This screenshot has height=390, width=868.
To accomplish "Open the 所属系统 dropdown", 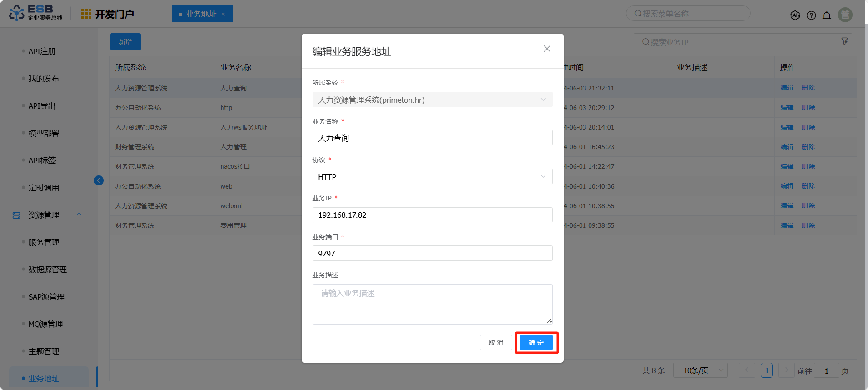I will 432,100.
